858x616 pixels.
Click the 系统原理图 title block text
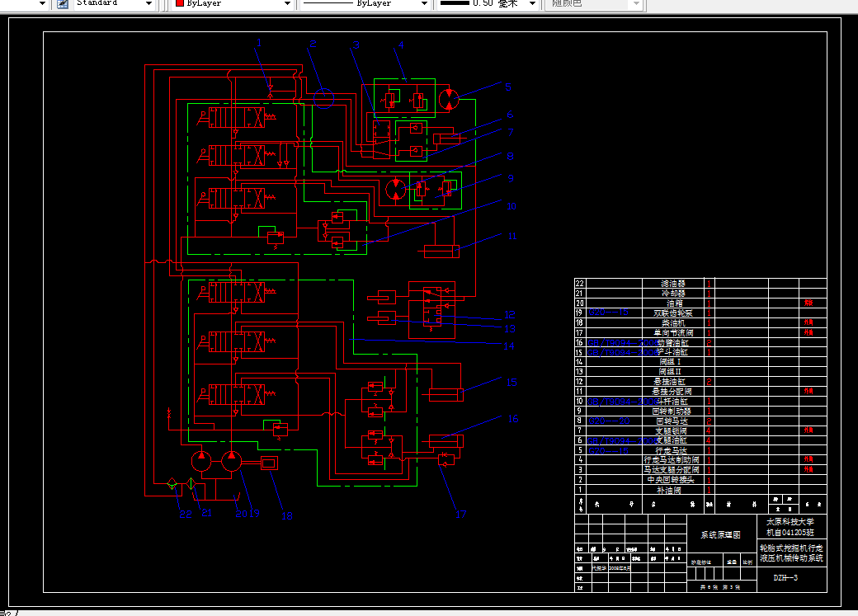[x=720, y=535]
